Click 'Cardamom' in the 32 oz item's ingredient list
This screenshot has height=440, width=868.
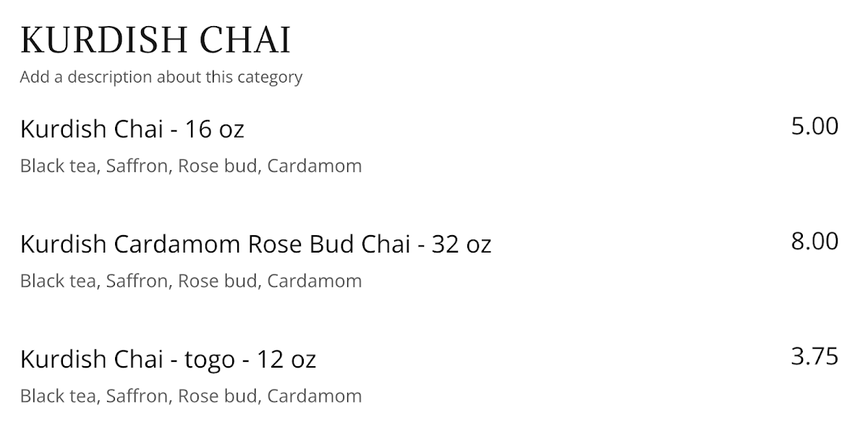coord(315,281)
